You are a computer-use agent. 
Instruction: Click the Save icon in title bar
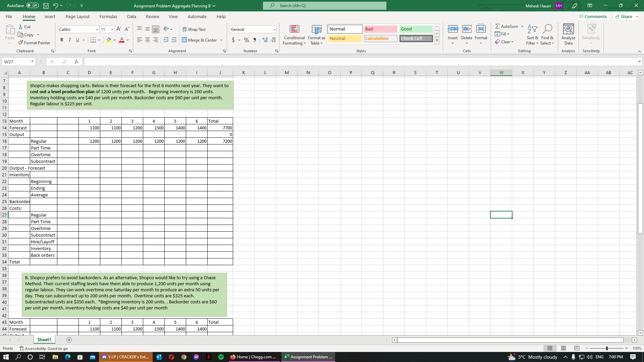pyautogui.click(x=46, y=6)
